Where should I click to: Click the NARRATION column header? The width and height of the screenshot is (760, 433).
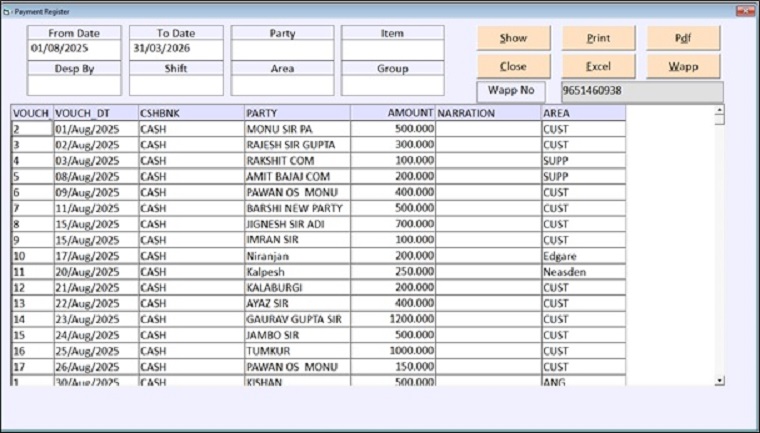pyautogui.click(x=489, y=113)
